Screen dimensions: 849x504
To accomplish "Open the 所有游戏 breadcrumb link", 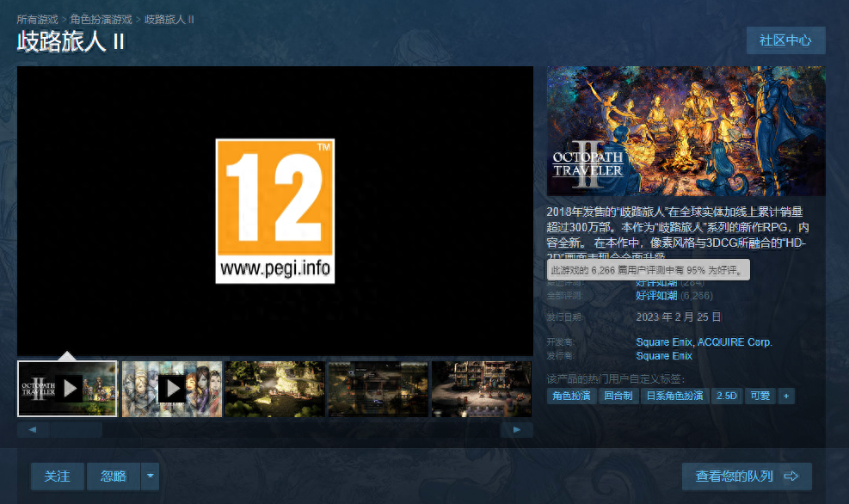I will (37, 20).
